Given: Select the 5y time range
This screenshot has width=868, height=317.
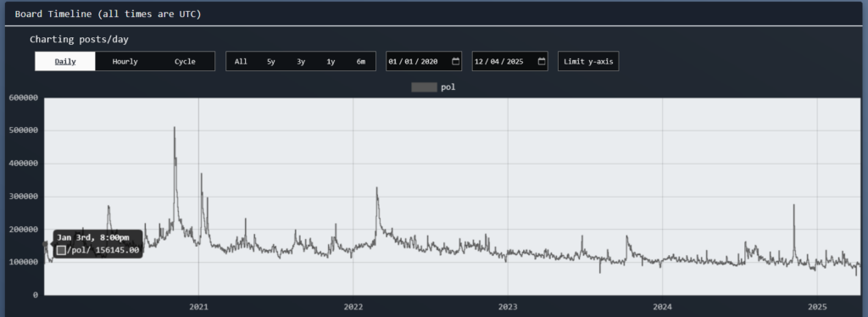Looking at the screenshot, I should [270, 61].
